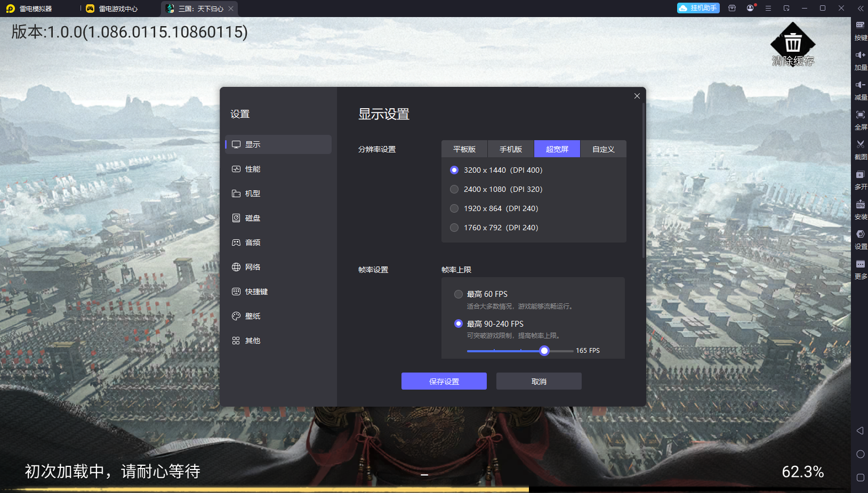Click the 取消 button
Viewport: 868px width, 493px height.
coord(539,381)
